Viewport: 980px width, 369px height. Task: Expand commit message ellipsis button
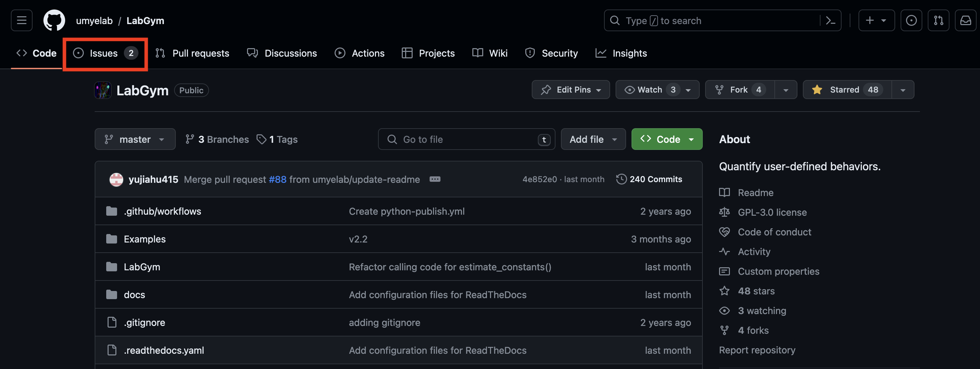(x=435, y=179)
